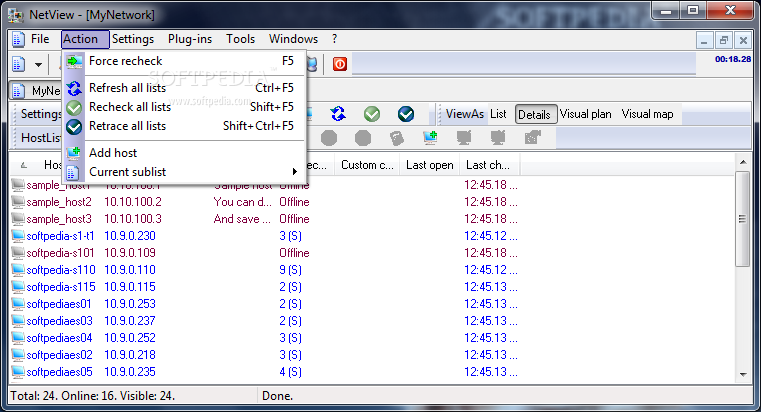Image resolution: width=761 pixels, height=412 pixels.
Task: Choose Refresh all lists menu entry
Action: click(x=183, y=88)
